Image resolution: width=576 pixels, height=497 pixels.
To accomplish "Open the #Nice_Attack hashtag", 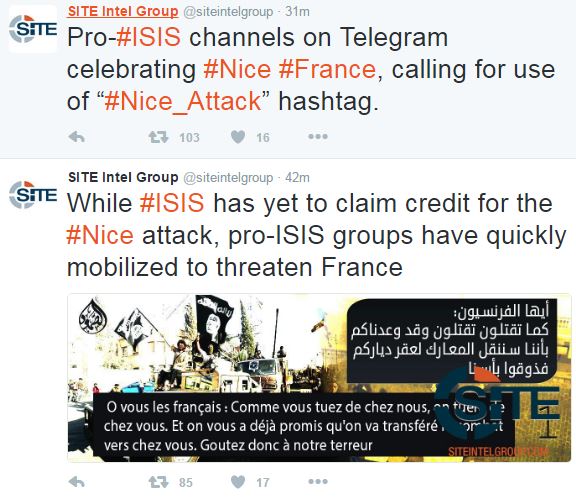I will coord(183,101).
